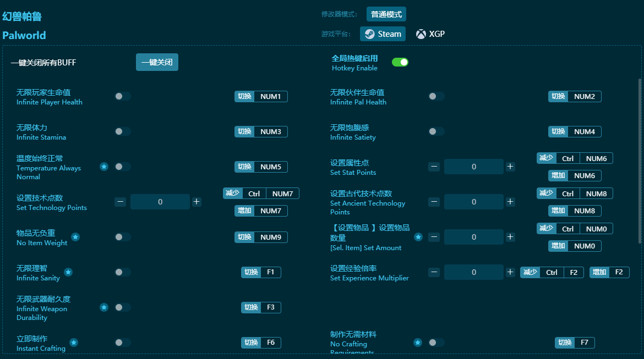
Task: Click star icon beside Instant Crafting
Action: [74, 342]
